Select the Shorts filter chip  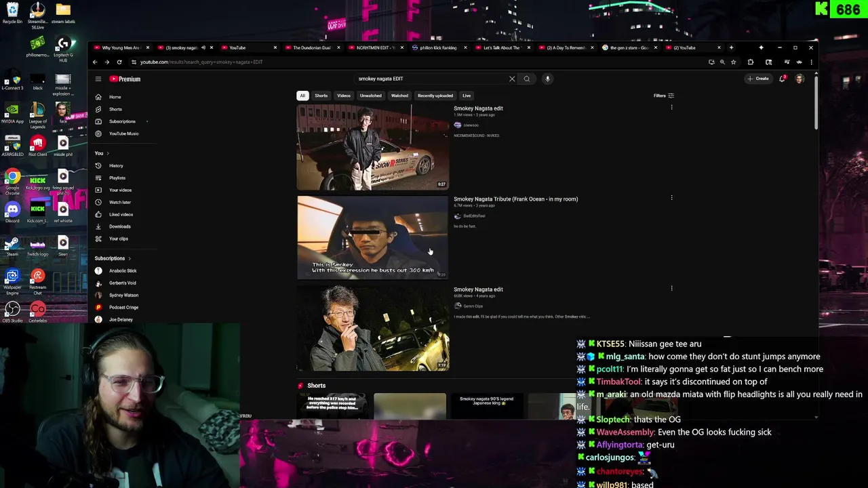[x=321, y=96]
